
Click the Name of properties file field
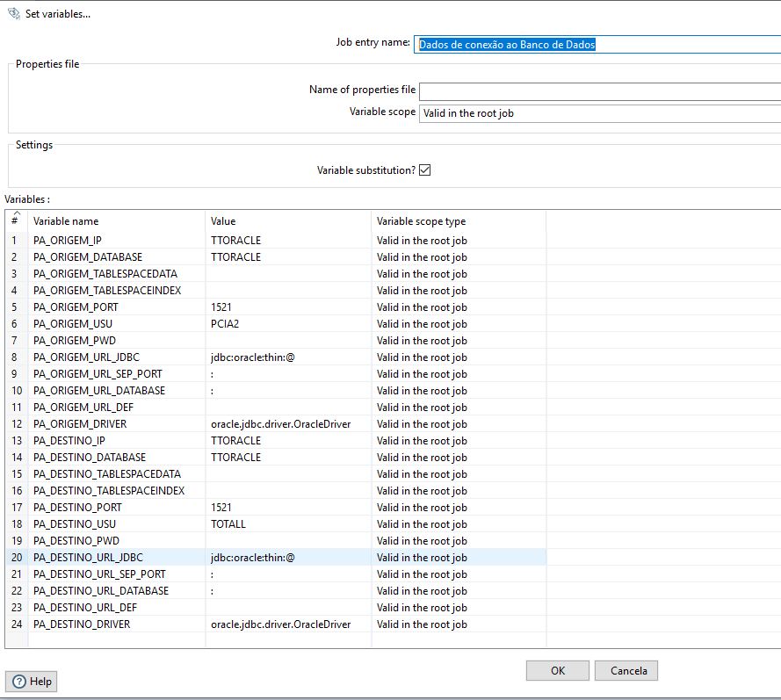coord(600,91)
